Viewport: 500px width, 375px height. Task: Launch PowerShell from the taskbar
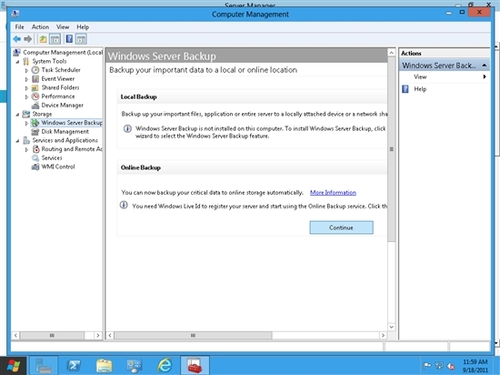tap(73, 366)
